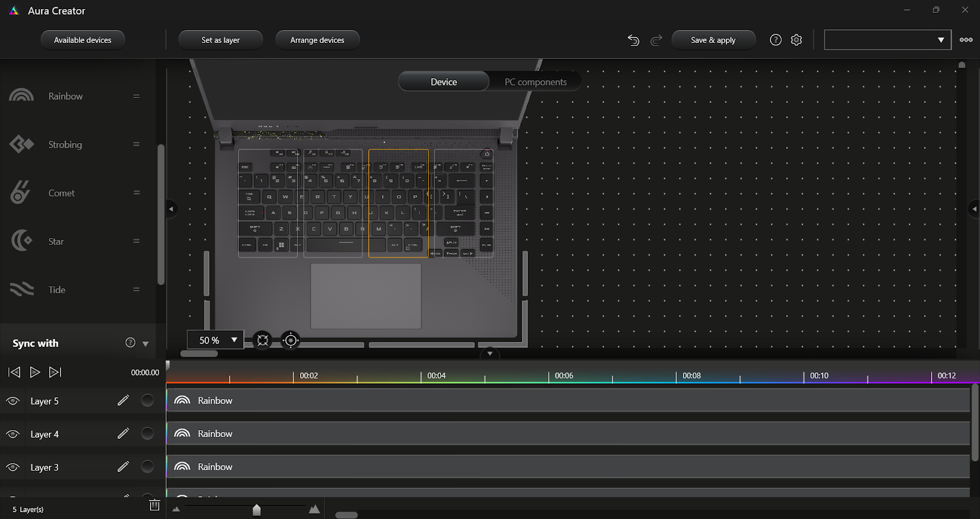This screenshot has width=980, height=519.
Task: Open the profile dropdown in top toolbar
Action: coord(888,40)
